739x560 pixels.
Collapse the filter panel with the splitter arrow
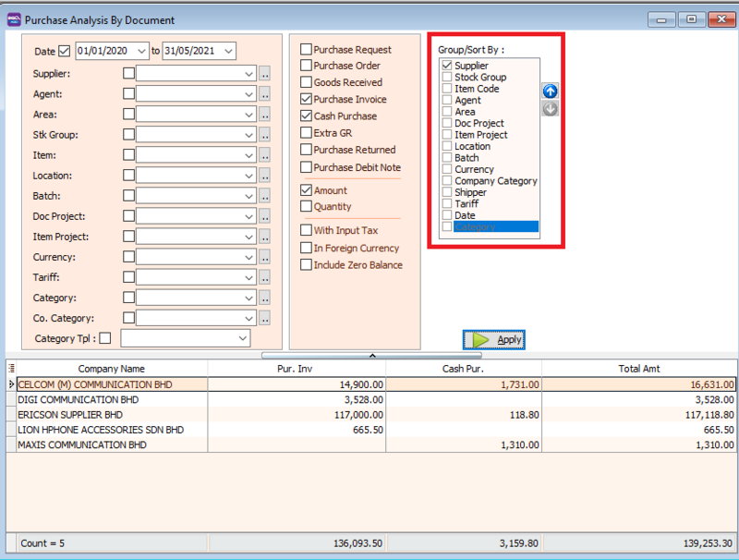tap(372, 354)
